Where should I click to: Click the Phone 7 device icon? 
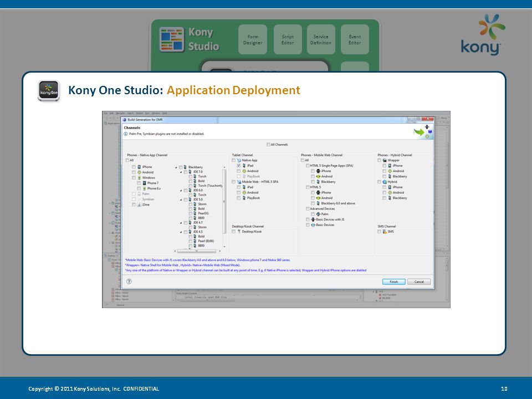coord(144,183)
